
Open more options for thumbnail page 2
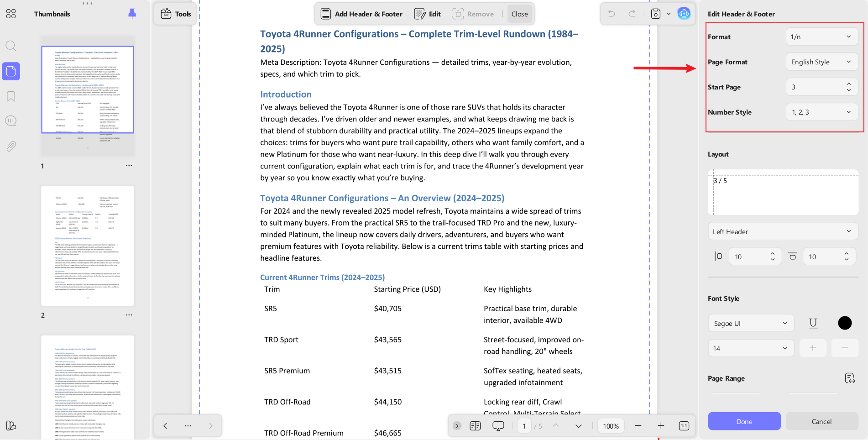coord(129,315)
